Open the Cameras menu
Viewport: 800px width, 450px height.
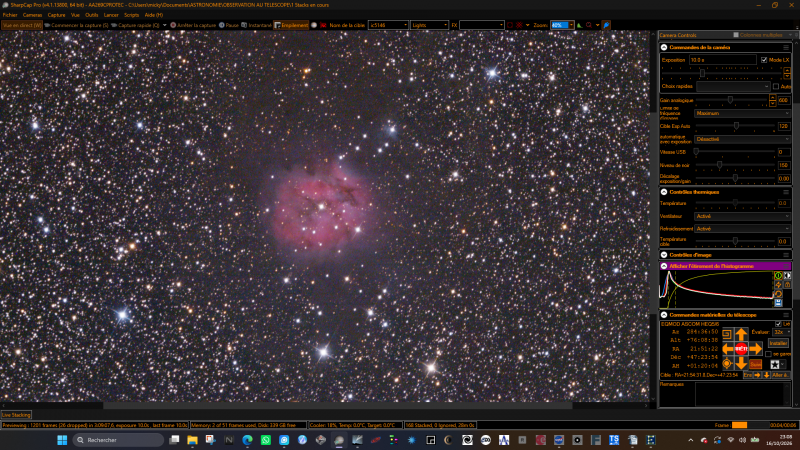(32, 15)
